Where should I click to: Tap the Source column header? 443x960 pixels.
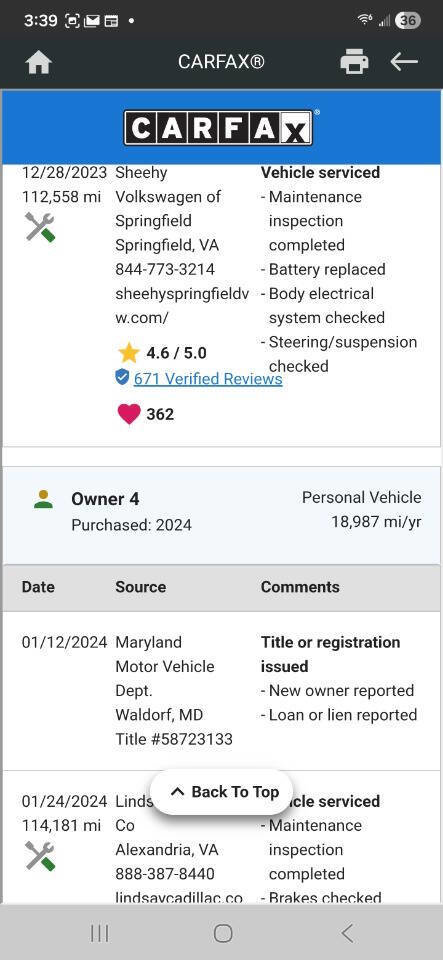(x=141, y=587)
